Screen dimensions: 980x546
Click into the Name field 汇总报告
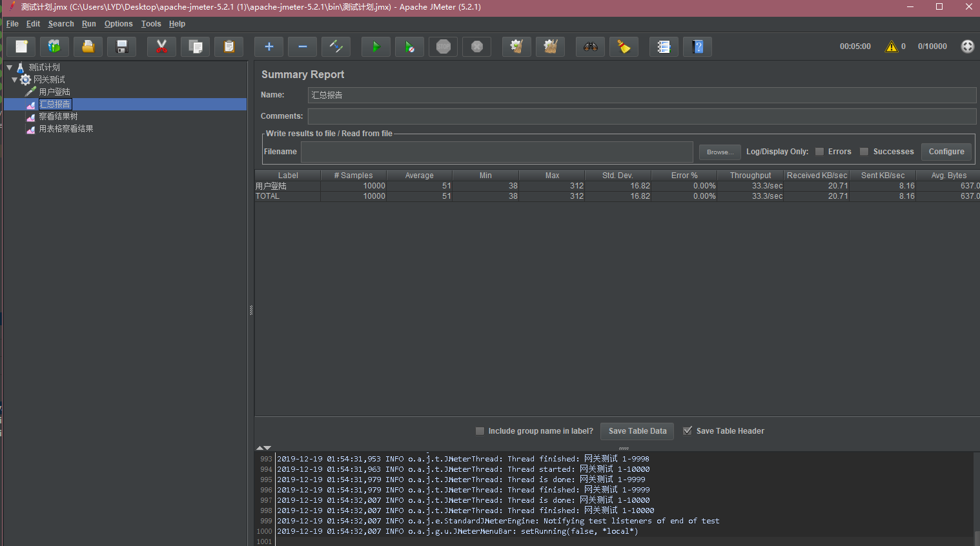tap(642, 95)
